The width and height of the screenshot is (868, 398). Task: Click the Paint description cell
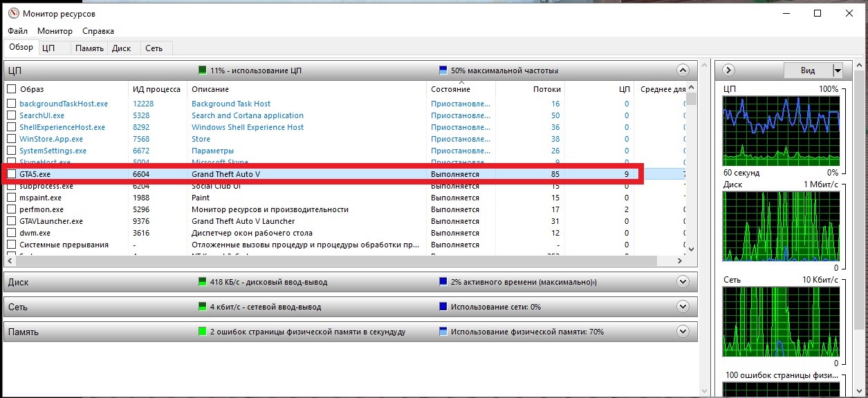point(201,198)
